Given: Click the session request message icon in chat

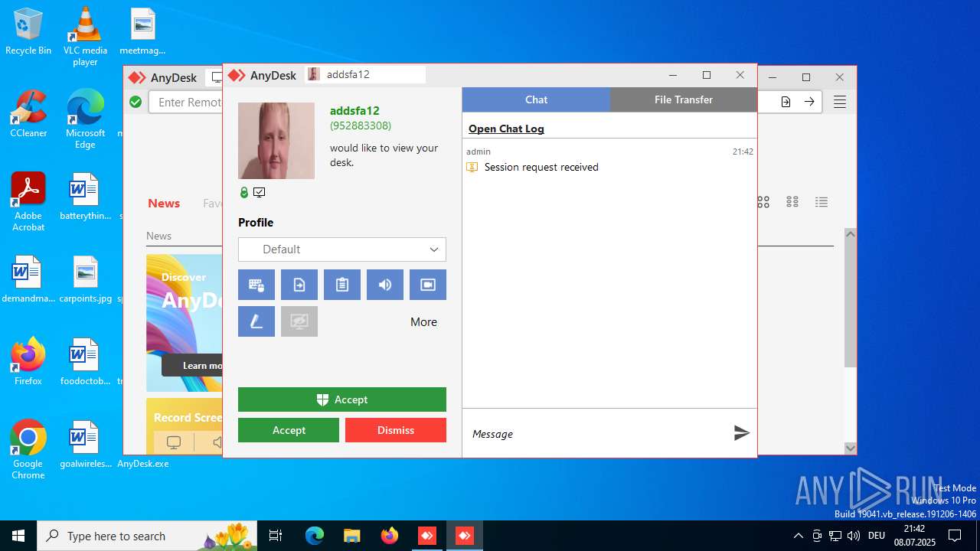Looking at the screenshot, I should 472,167.
